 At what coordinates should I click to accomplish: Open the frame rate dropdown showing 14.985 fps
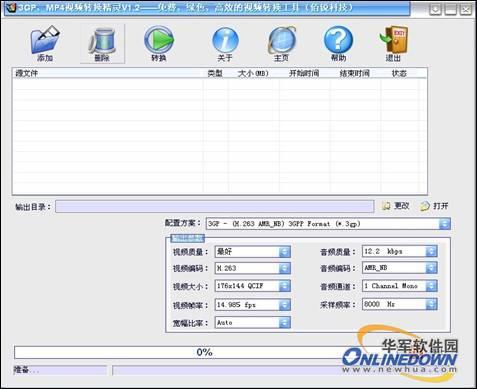(253, 305)
